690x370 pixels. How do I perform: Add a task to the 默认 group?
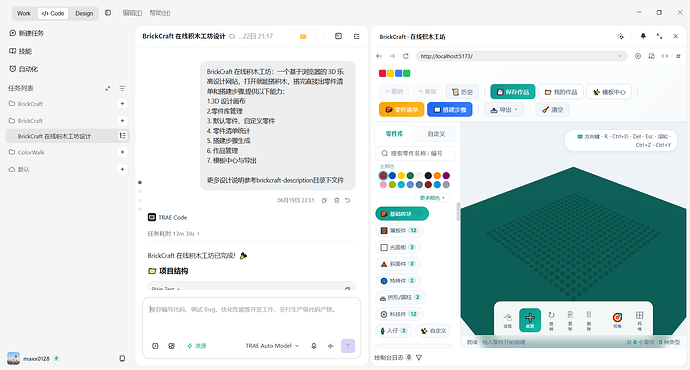click(122, 169)
